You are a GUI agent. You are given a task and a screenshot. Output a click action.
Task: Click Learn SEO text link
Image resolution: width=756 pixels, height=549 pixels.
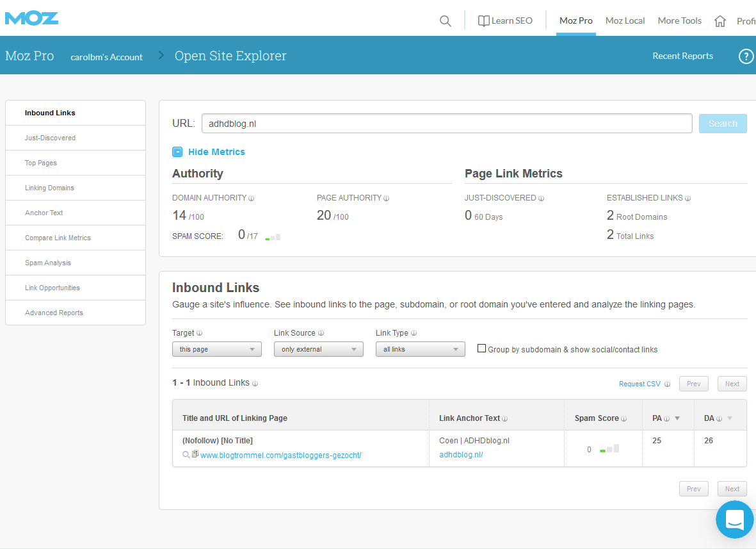point(512,20)
